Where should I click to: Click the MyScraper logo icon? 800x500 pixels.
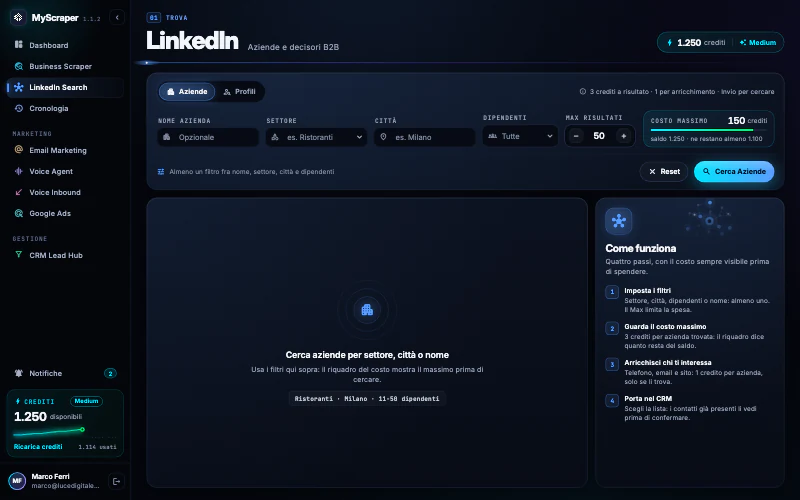point(18,17)
